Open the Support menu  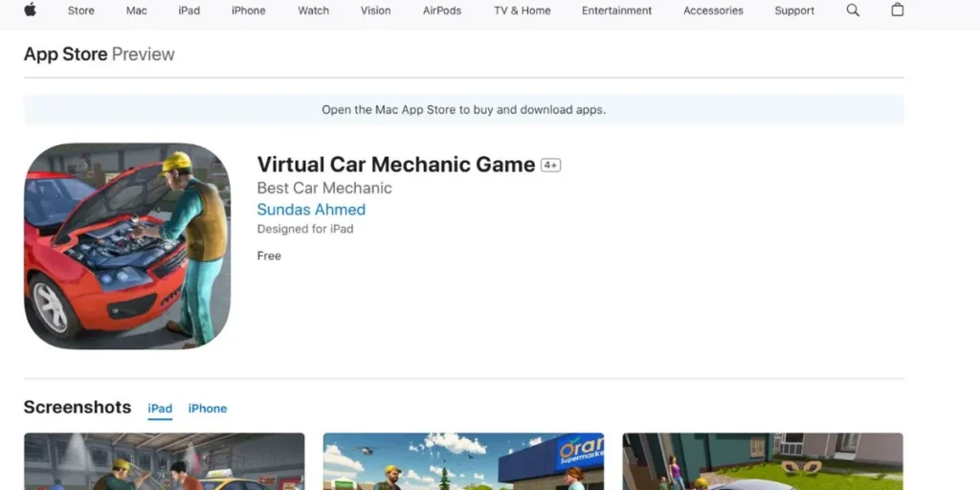click(x=794, y=11)
